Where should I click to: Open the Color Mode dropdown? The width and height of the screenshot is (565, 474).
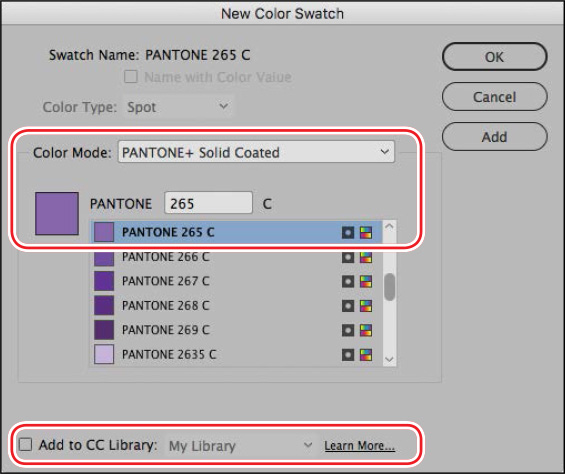pyautogui.click(x=256, y=152)
